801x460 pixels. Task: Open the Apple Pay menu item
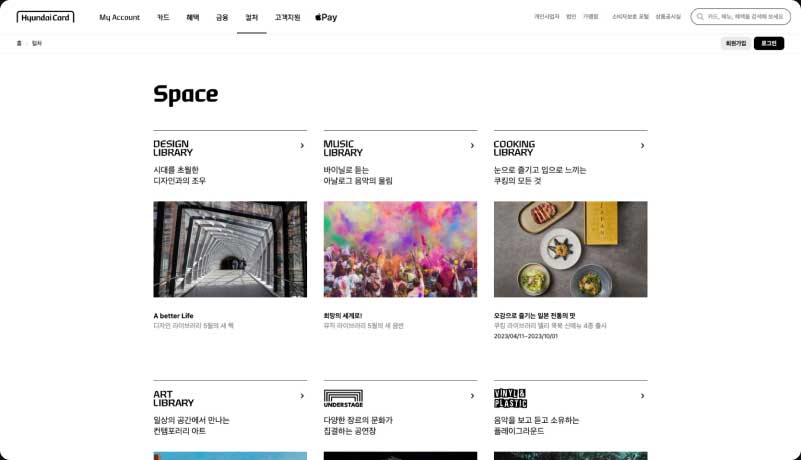click(326, 17)
